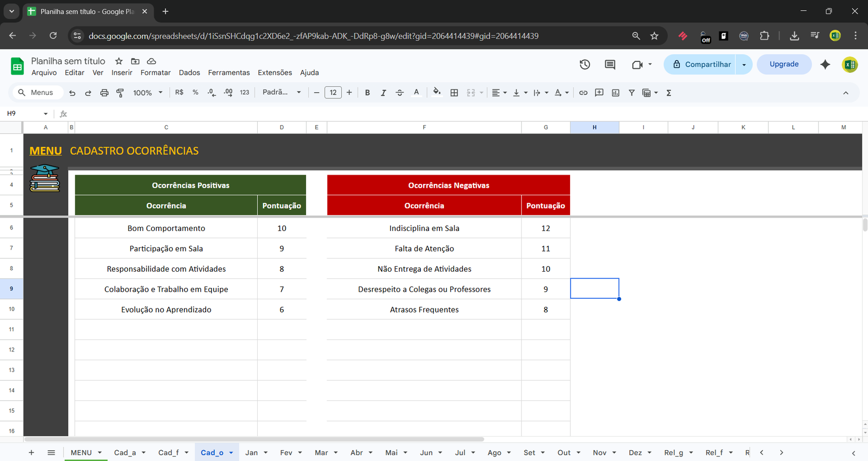The image size is (868, 461).
Task: Click the MENU link in header
Action: [x=46, y=151]
